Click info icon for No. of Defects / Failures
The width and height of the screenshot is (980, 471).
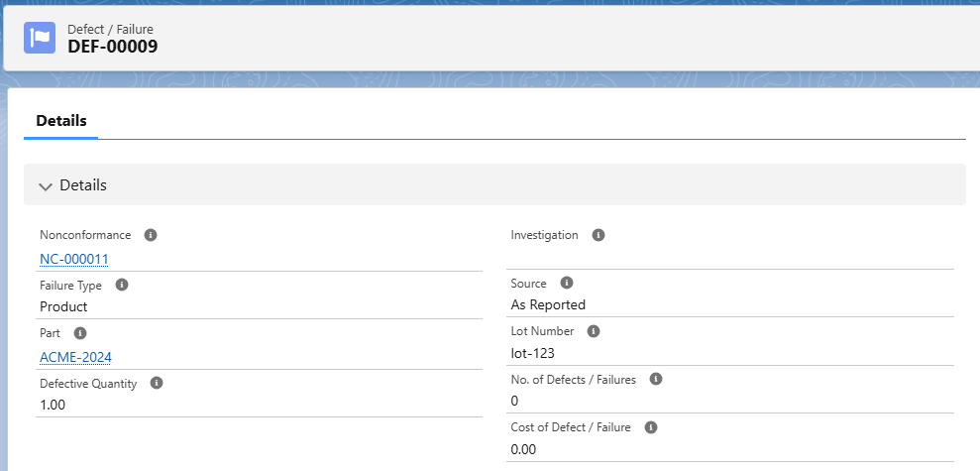[655, 379]
